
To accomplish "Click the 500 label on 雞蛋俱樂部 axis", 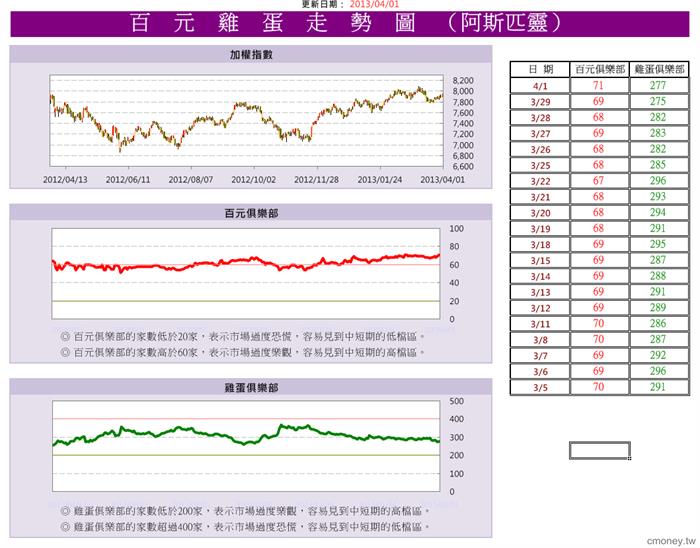I will click(x=456, y=401).
